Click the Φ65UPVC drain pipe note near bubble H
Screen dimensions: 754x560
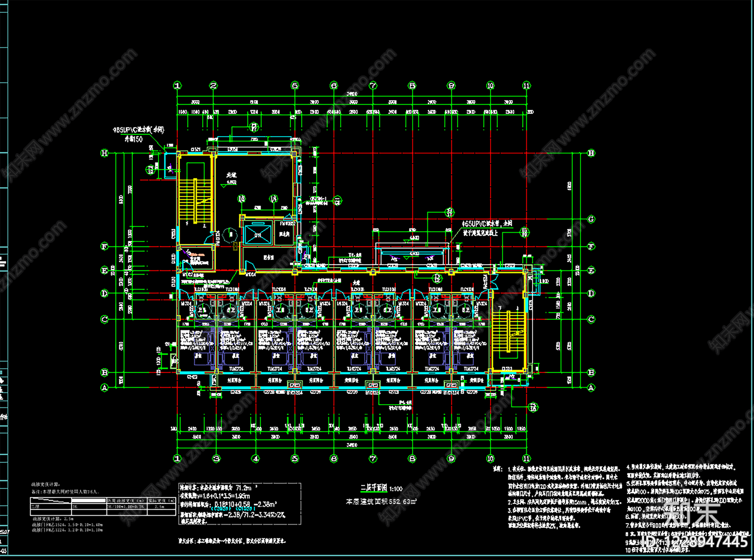[138, 134]
